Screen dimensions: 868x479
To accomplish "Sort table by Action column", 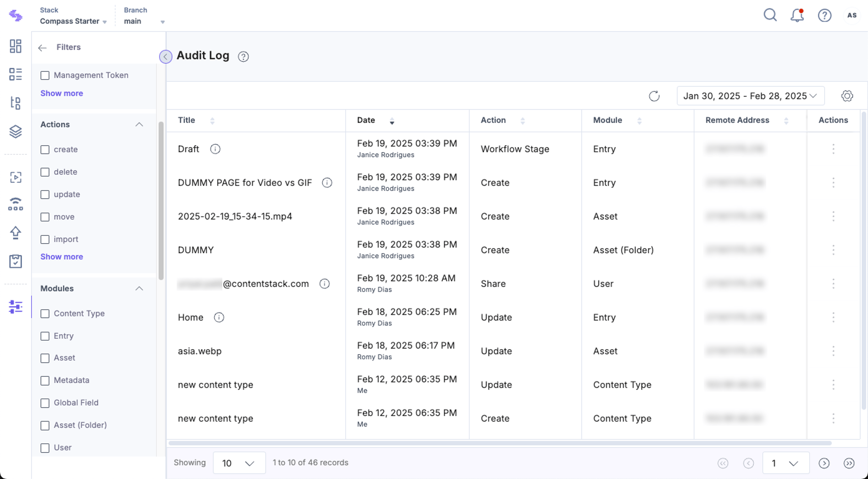I will [x=522, y=121].
